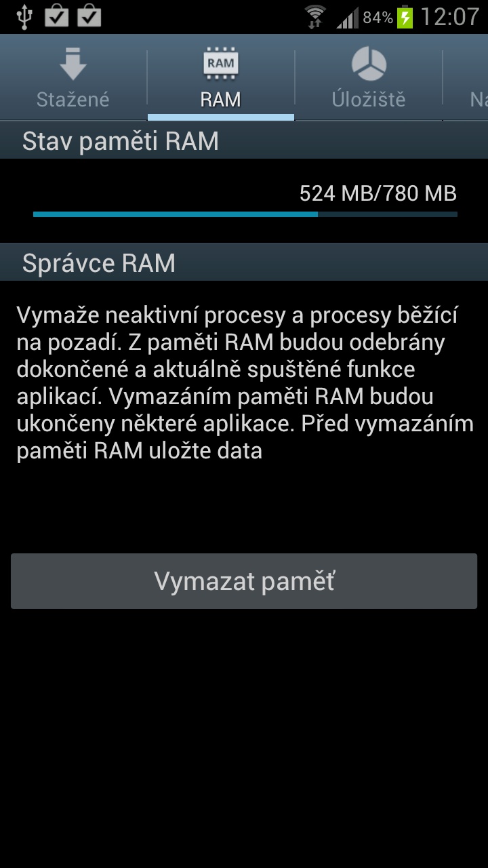The height and width of the screenshot is (868, 488).
Task: Tap the RAM chip icon
Action: [220, 64]
